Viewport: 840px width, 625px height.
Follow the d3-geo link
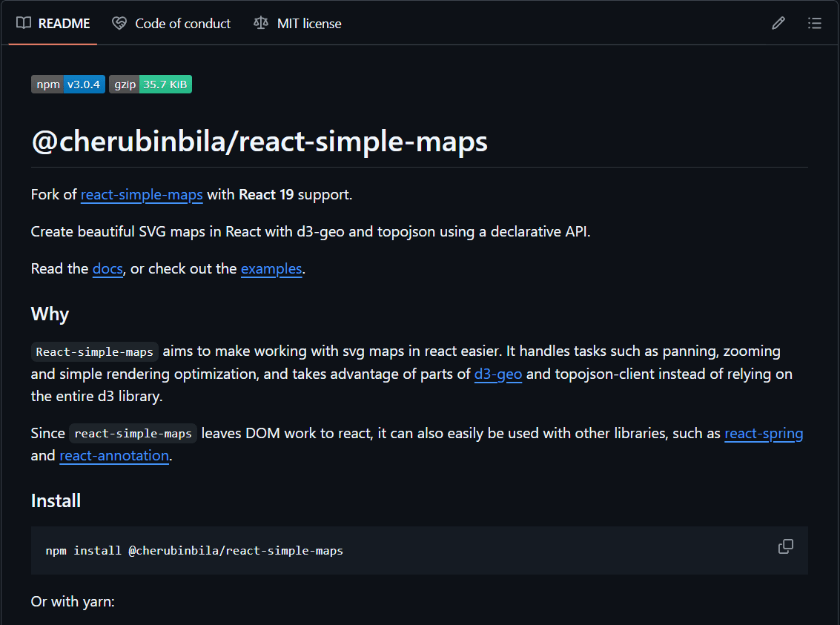pos(498,374)
